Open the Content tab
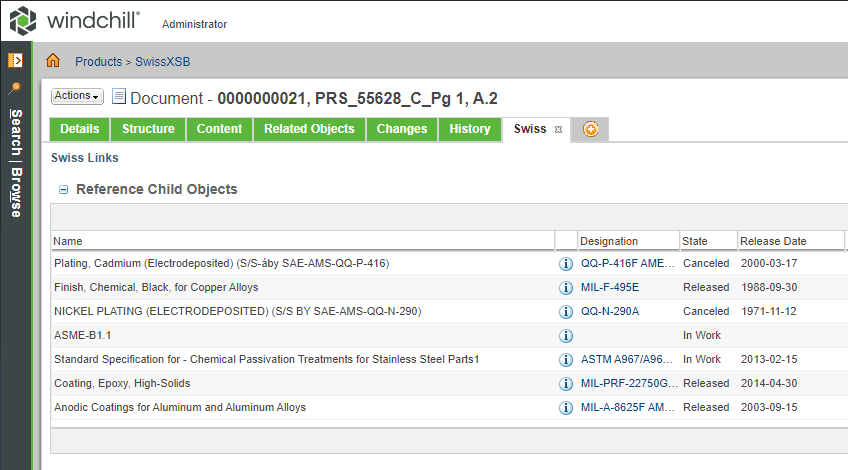This screenshot has height=470, width=848. (x=219, y=129)
